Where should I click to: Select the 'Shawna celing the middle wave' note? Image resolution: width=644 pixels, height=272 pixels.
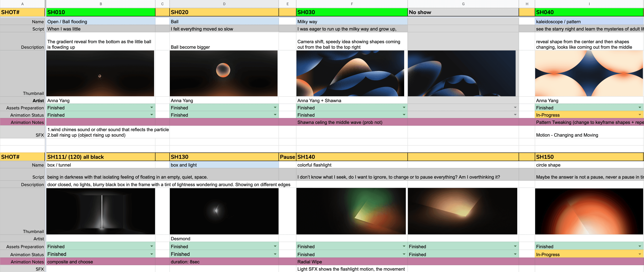340,122
